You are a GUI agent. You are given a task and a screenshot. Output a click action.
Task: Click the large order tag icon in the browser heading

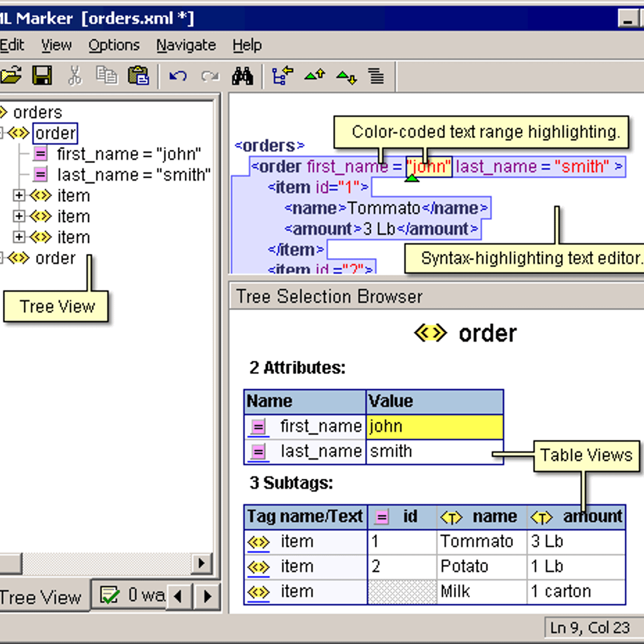(430, 333)
